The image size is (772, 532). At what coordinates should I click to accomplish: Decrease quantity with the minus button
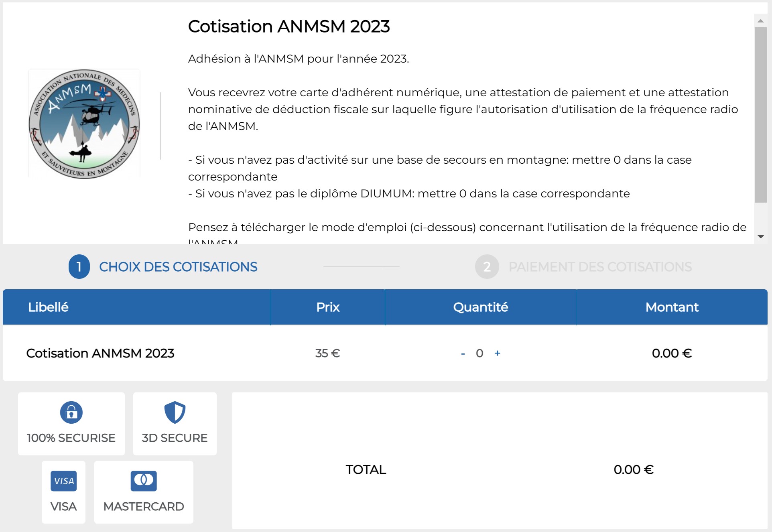click(x=463, y=353)
